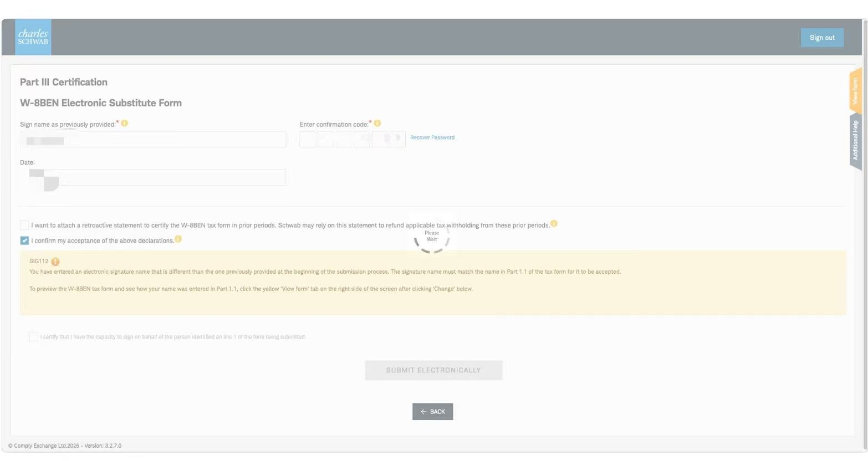This screenshot has height=461, width=868.
Task: Click the SIG112 warning icon
Action: (x=55, y=261)
